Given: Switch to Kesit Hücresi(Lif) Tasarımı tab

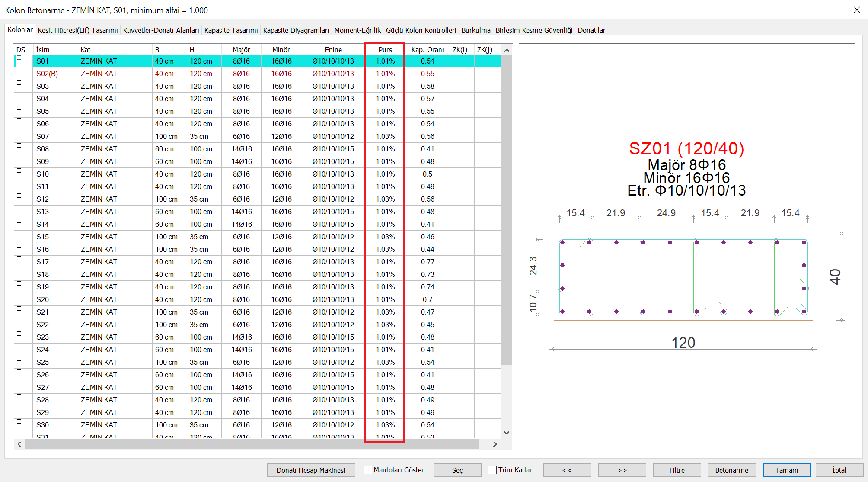Looking at the screenshot, I should [78, 30].
